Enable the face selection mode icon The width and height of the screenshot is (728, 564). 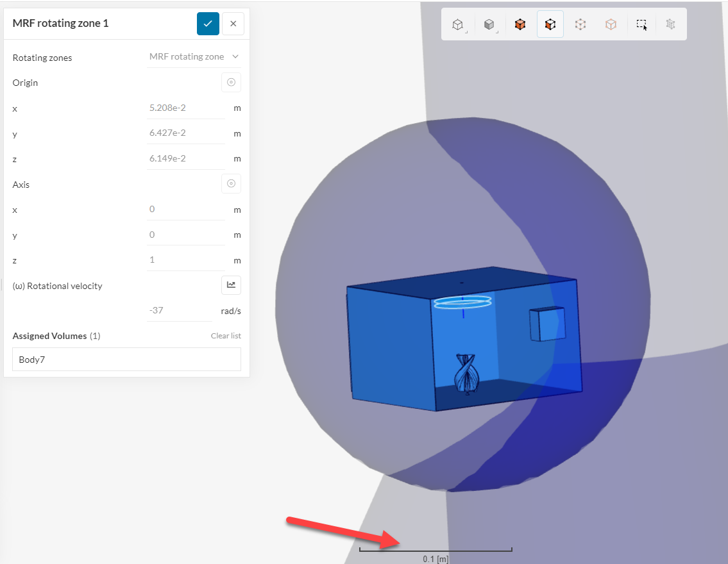pyautogui.click(x=550, y=24)
